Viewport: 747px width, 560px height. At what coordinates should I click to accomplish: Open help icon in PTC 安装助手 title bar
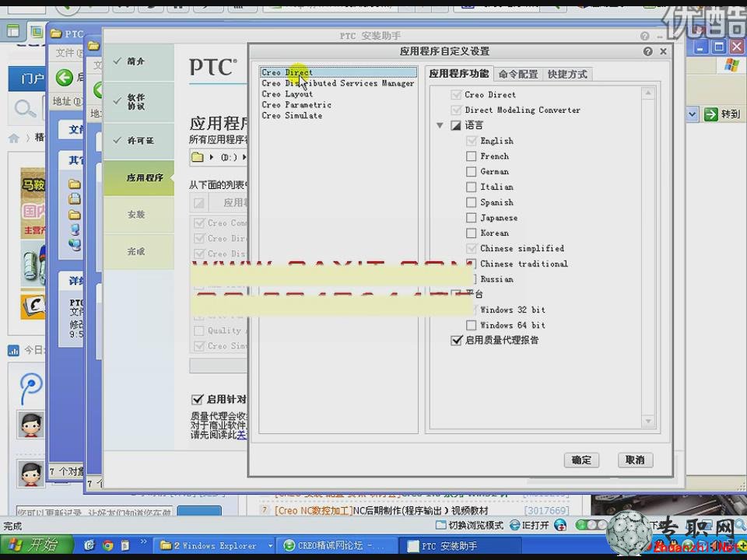[644, 37]
